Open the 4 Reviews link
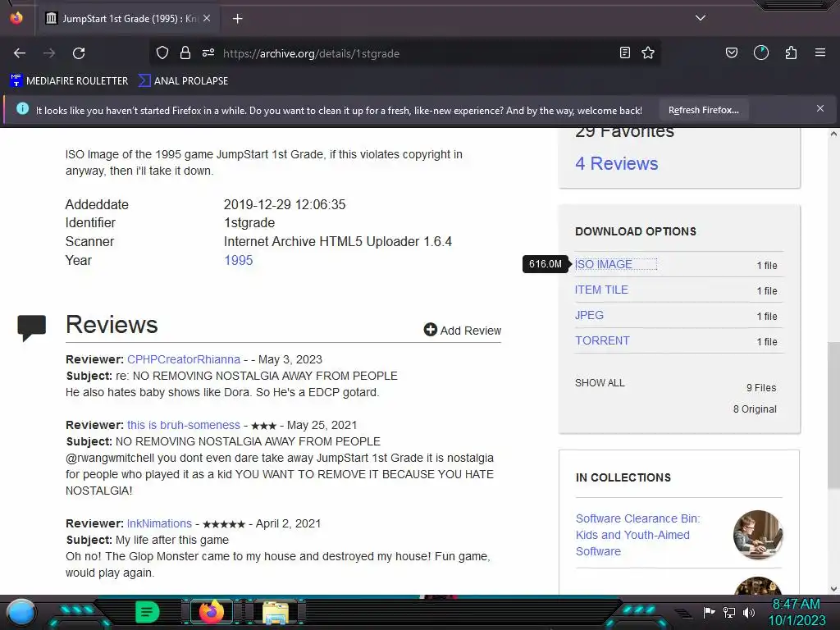The width and height of the screenshot is (840, 630). tap(617, 163)
